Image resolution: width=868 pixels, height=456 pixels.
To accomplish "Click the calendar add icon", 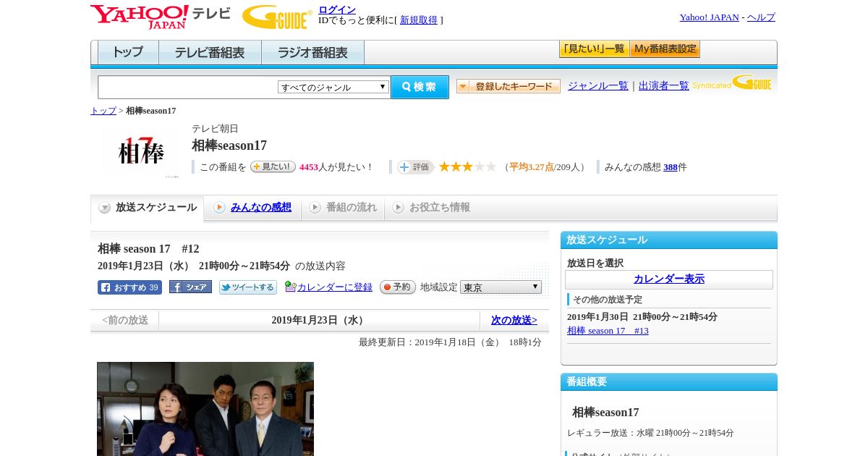I will (x=290, y=287).
